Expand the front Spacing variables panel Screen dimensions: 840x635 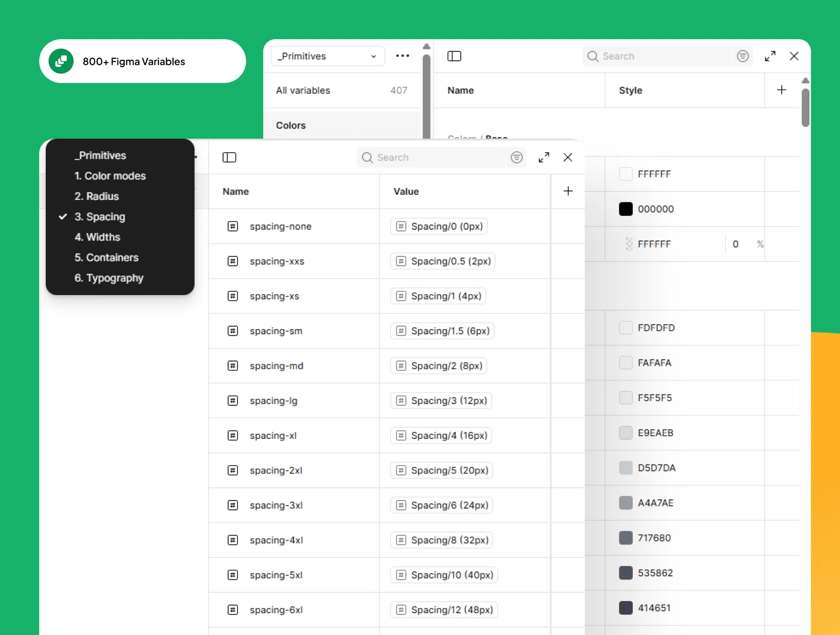[544, 157]
